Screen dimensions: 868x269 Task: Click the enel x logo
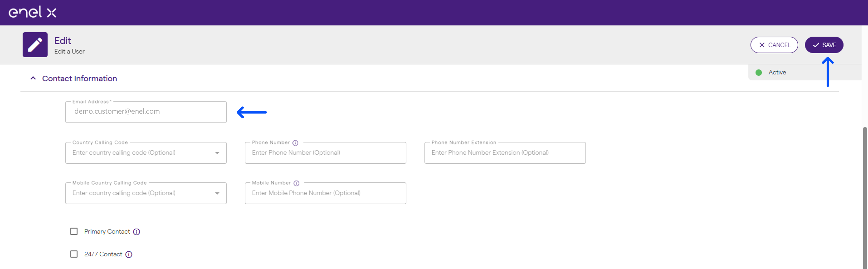pyautogui.click(x=32, y=12)
